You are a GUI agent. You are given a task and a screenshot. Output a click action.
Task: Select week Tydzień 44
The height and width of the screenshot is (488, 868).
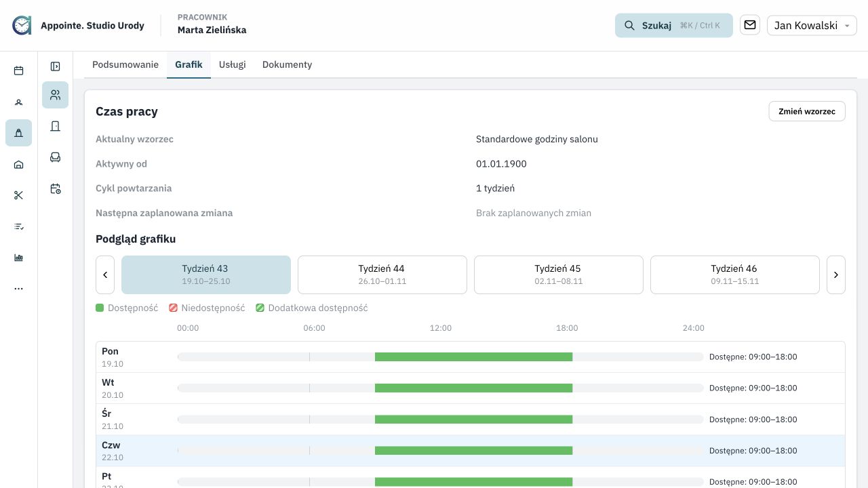(x=382, y=274)
